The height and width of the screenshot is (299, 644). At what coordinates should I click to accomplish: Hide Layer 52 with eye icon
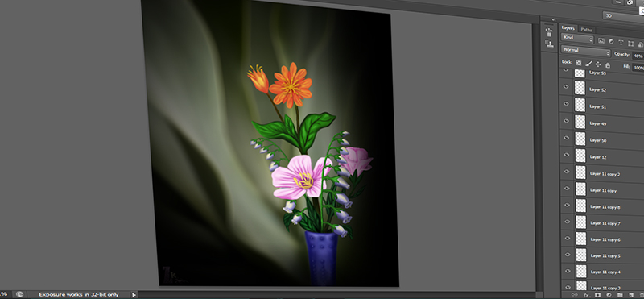(566, 87)
